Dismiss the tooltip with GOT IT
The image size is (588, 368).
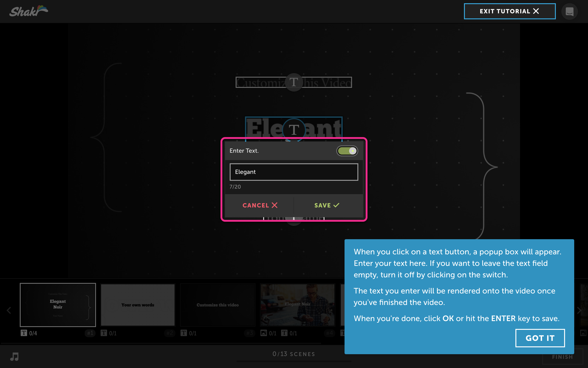[540, 338]
